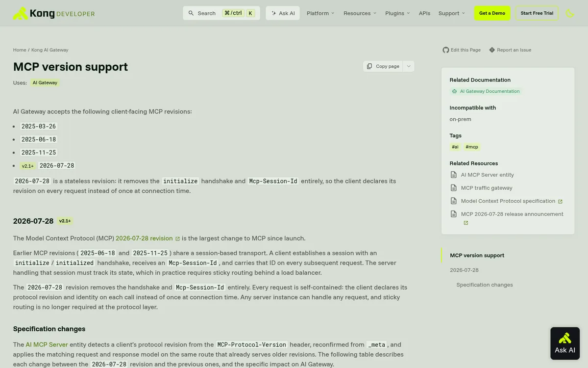Click the document icon next to AI MCP Server entity
Screen dimensions: 588x368
coord(454,175)
